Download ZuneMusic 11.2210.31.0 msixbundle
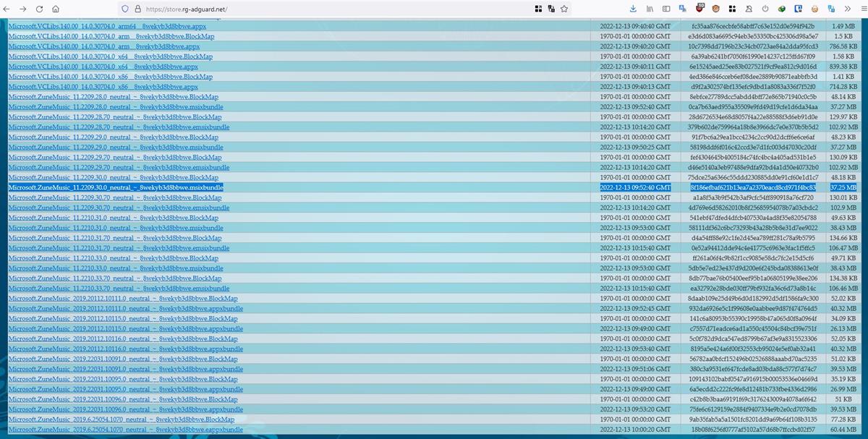 116,228
